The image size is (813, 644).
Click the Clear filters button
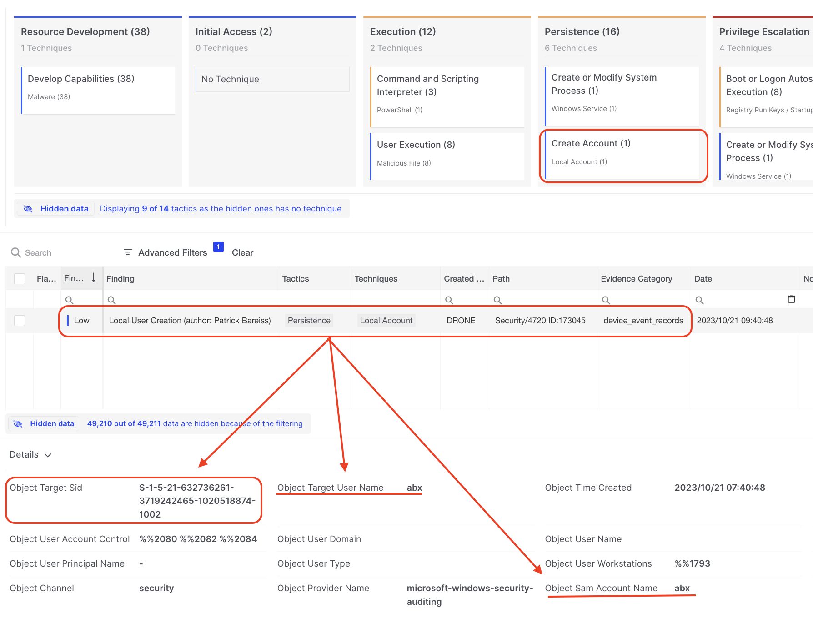pyautogui.click(x=242, y=252)
